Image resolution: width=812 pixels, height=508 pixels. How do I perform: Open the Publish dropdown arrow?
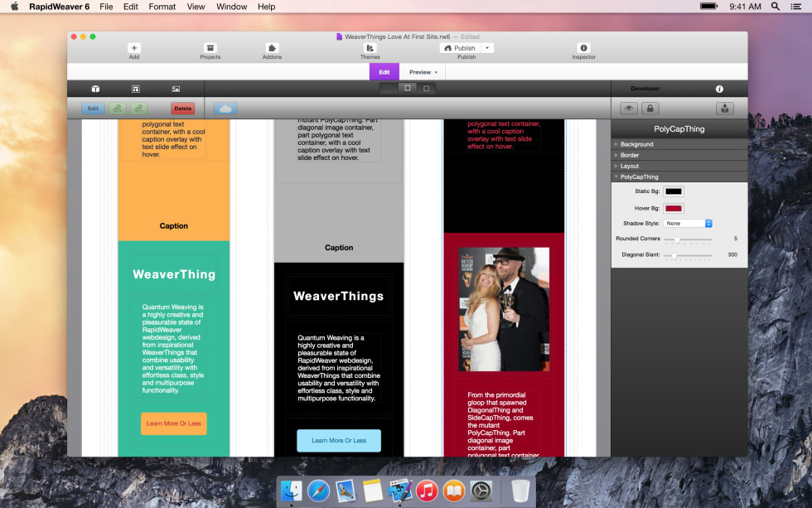point(487,47)
